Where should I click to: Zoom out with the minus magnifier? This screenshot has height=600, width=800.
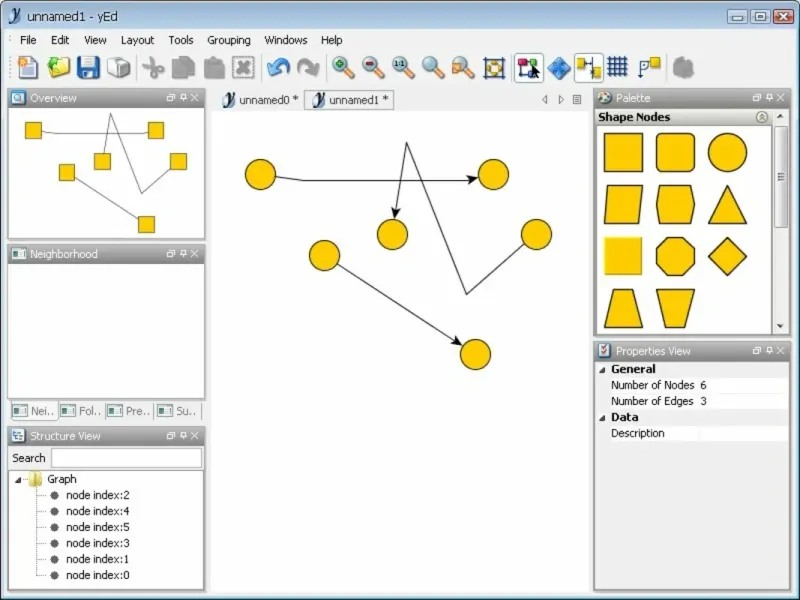[373, 67]
